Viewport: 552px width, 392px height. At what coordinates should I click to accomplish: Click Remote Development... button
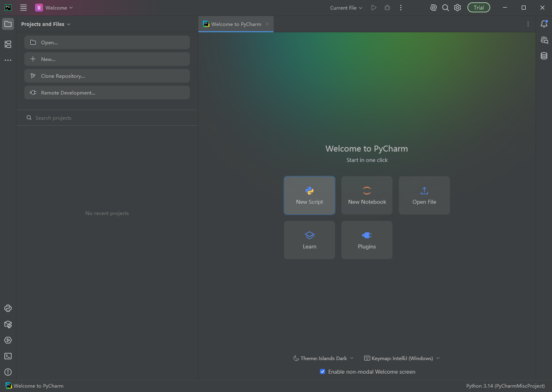[107, 93]
